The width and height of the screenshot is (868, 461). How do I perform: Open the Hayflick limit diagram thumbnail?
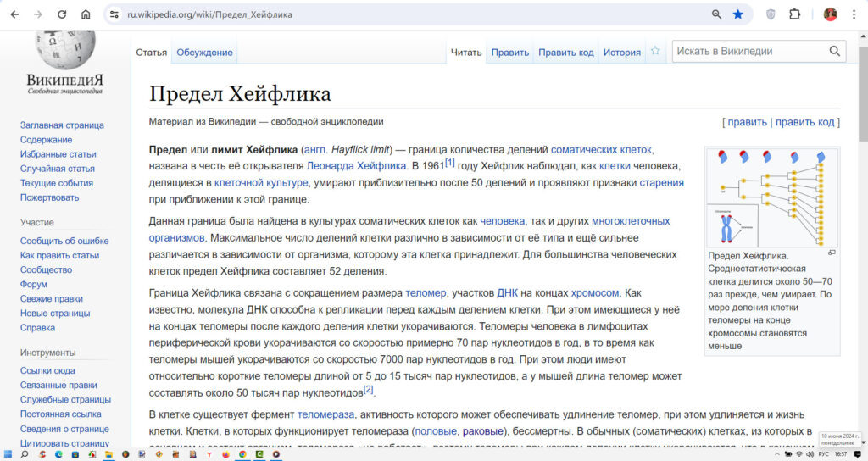[x=772, y=197]
